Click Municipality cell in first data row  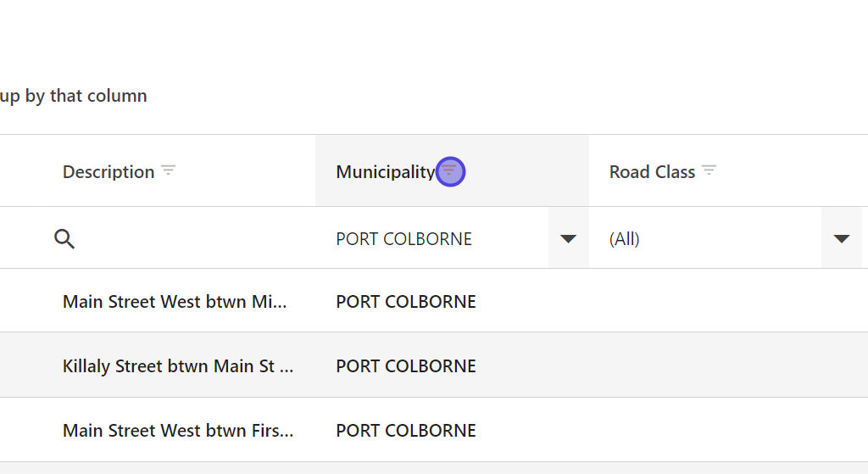coord(406,302)
